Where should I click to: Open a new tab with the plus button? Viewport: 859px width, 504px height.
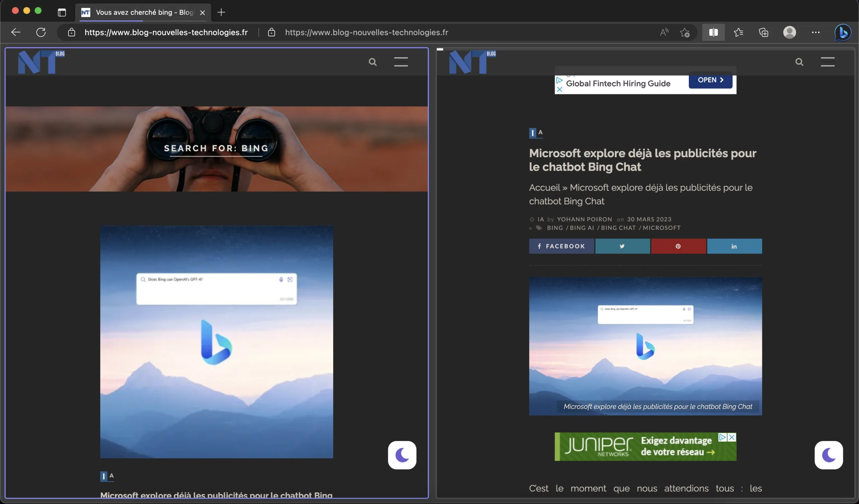[221, 12]
